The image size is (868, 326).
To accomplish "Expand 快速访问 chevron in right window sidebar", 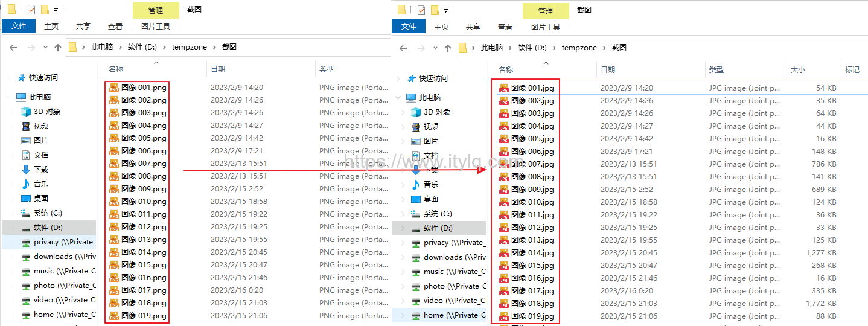I will tap(398, 78).
